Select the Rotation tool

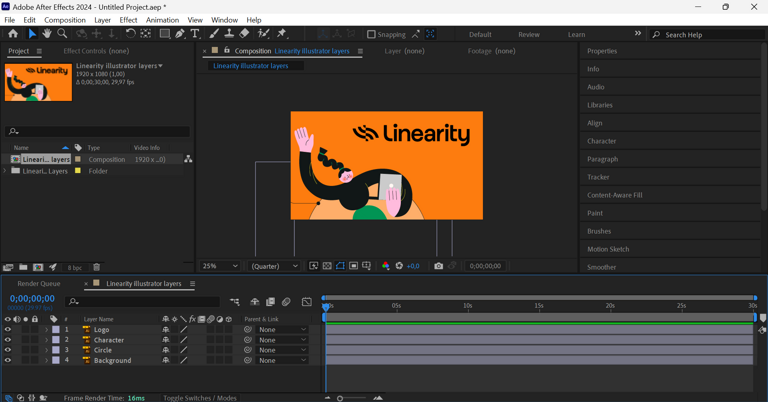pos(130,34)
